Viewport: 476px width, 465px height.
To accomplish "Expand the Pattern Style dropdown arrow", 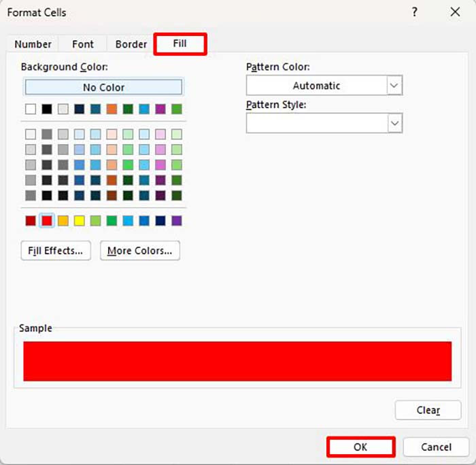I will point(394,123).
